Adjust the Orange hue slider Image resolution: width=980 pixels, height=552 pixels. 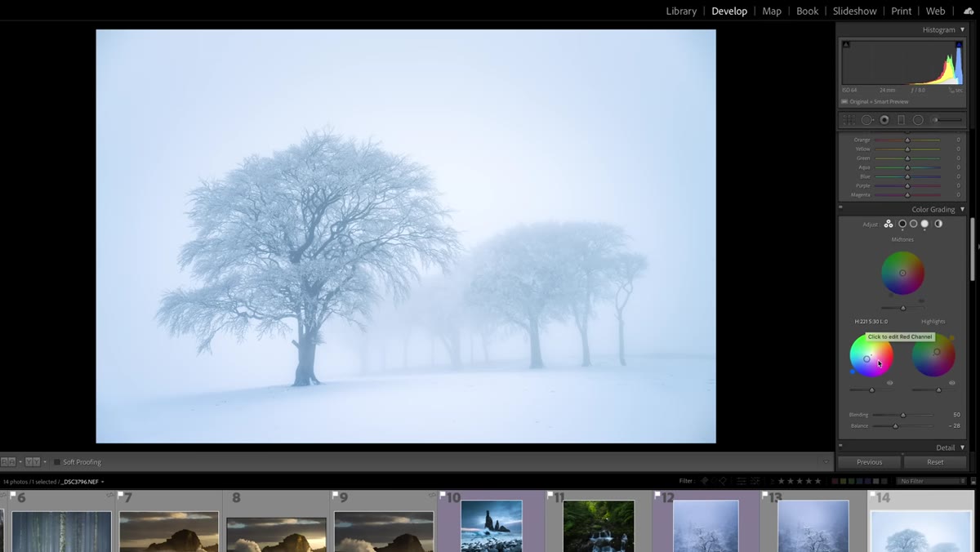point(907,140)
